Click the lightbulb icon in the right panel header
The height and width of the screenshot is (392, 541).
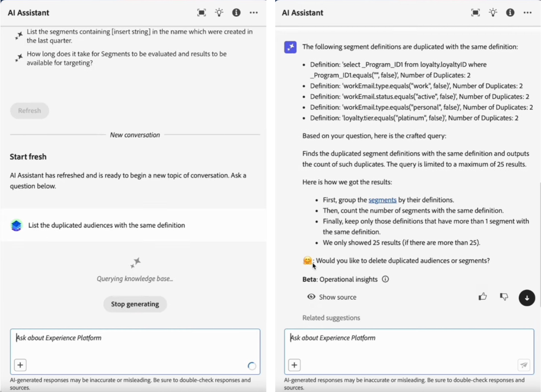[493, 12]
